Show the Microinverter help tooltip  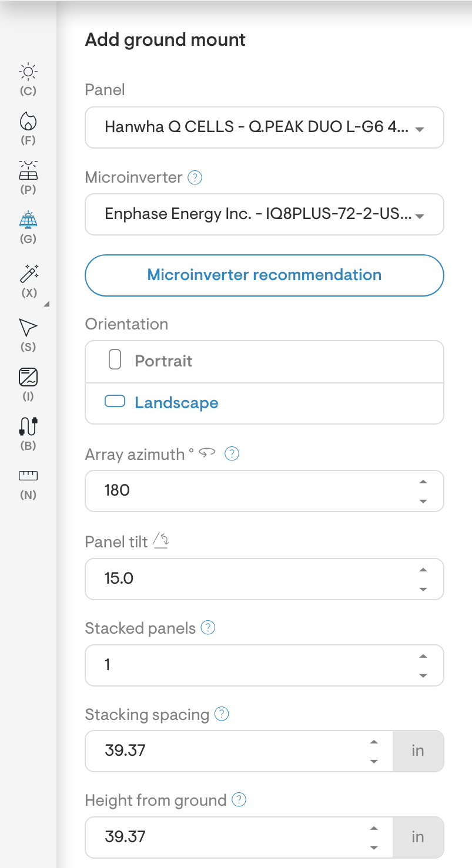coord(195,177)
